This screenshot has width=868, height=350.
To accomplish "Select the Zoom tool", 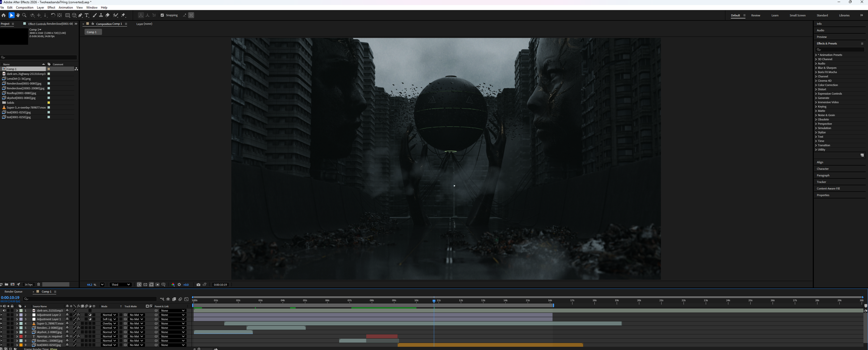I will [x=24, y=15].
